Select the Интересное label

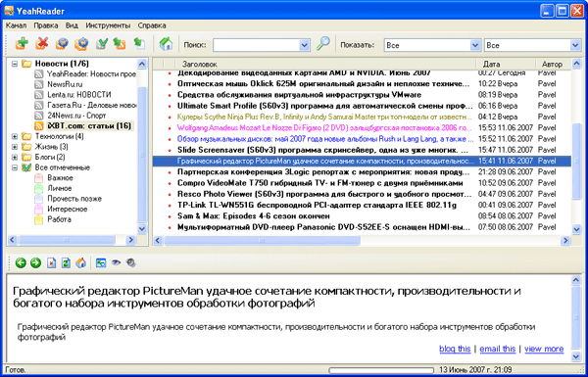pyautogui.click(x=67, y=210)
